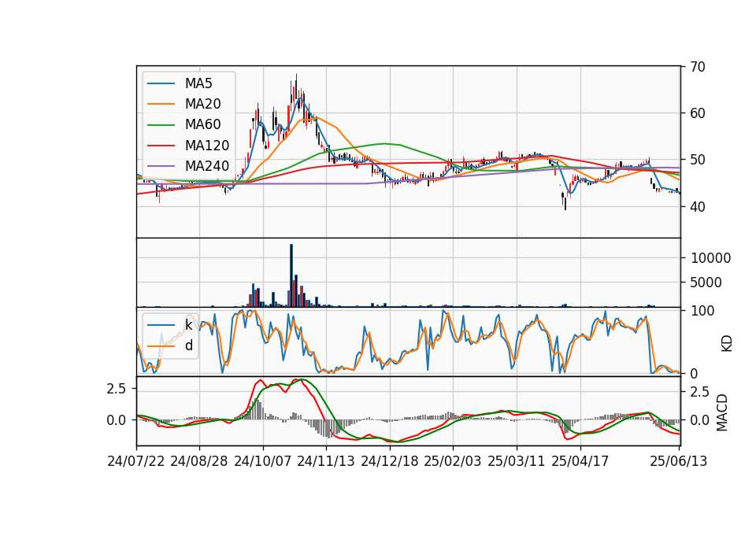Click the 5000 volume axis tick
This screenshot has height=543, width=756.
tap(706, 283)
